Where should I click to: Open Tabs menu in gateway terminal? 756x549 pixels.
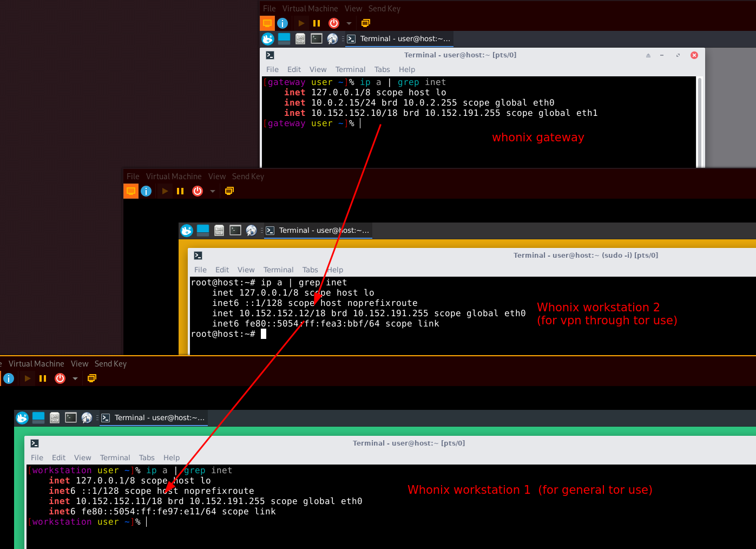(x=382, y=69)
